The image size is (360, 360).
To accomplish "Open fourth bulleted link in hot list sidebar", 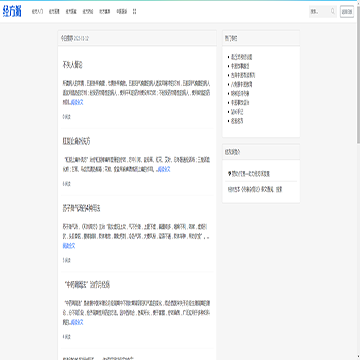I will click(x=241, y=84).
